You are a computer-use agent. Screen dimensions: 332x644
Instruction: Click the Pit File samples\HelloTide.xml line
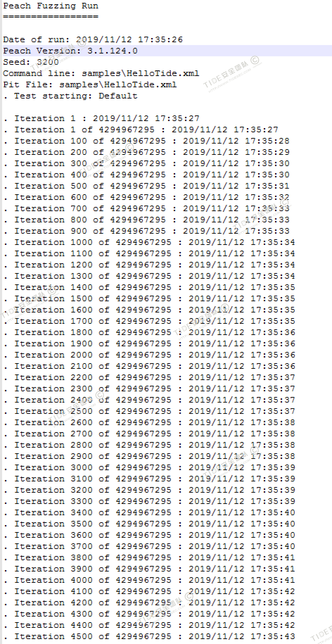click(x=90, y=84)
